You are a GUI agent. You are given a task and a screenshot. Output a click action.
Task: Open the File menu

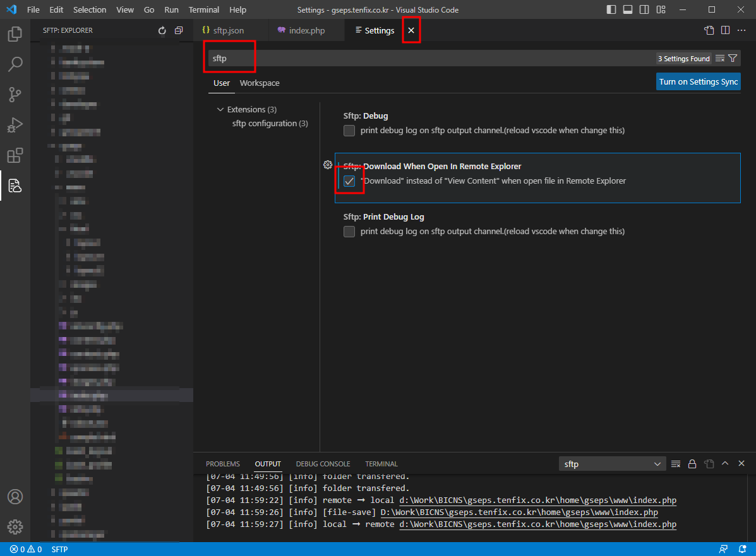(33, 9)
